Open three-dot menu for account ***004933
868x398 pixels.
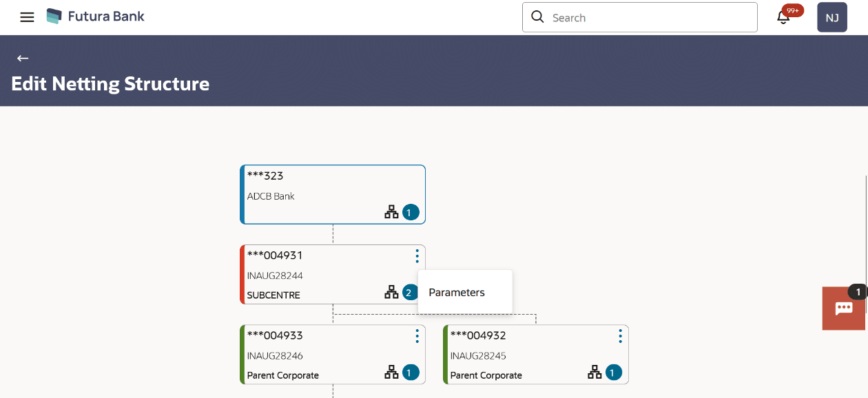(417, 336)
